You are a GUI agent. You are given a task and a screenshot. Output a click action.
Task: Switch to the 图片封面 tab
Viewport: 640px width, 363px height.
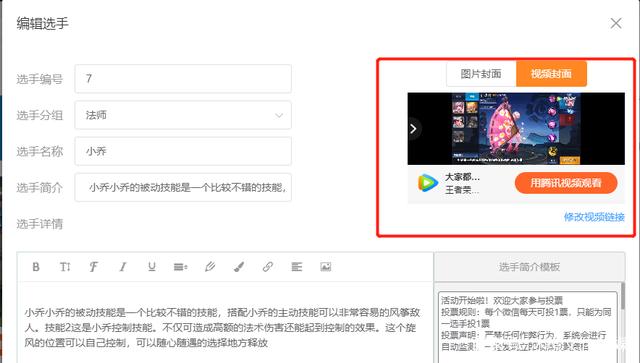[481, 74]
